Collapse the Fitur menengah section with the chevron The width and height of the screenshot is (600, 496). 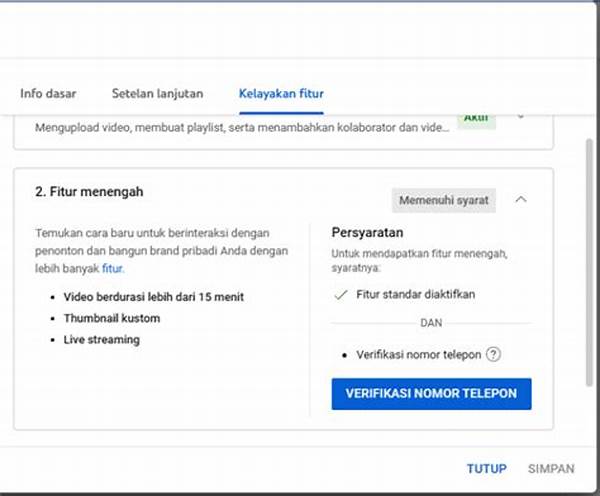(x=520, y=200)
